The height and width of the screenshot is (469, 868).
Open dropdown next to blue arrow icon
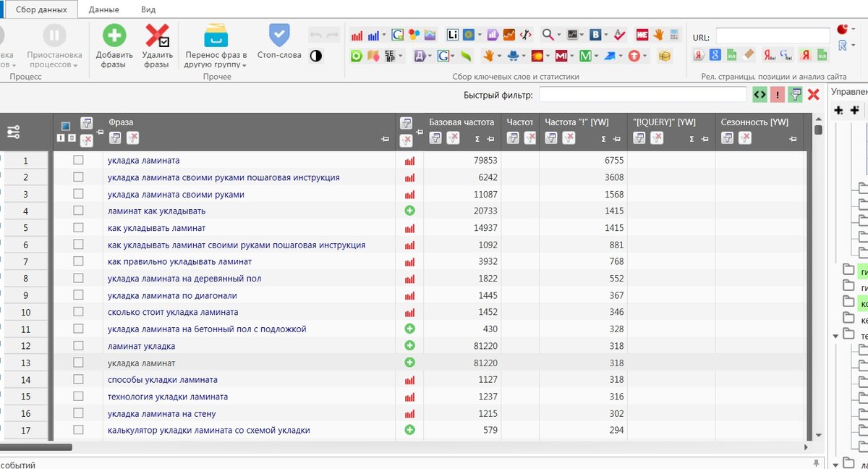pos(621,56)
